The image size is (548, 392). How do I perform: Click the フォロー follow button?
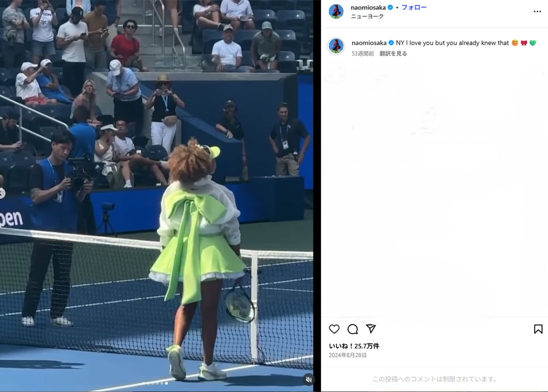coord(414,7)
